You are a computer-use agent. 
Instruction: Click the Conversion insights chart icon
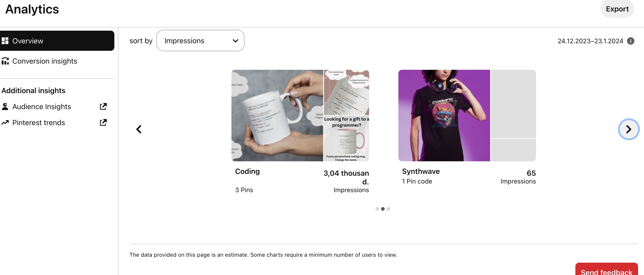click(x=5, y=61)
